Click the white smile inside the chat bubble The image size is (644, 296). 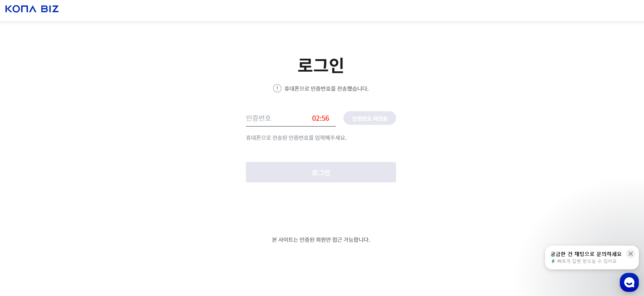[629, 283]
